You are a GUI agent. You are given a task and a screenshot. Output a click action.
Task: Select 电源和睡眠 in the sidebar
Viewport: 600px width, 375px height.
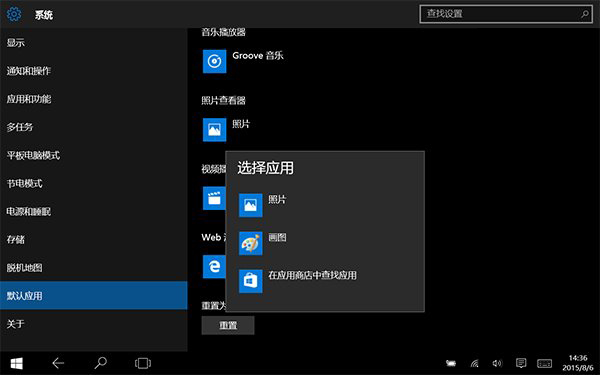pyautogui.click(x=94, y=212)
